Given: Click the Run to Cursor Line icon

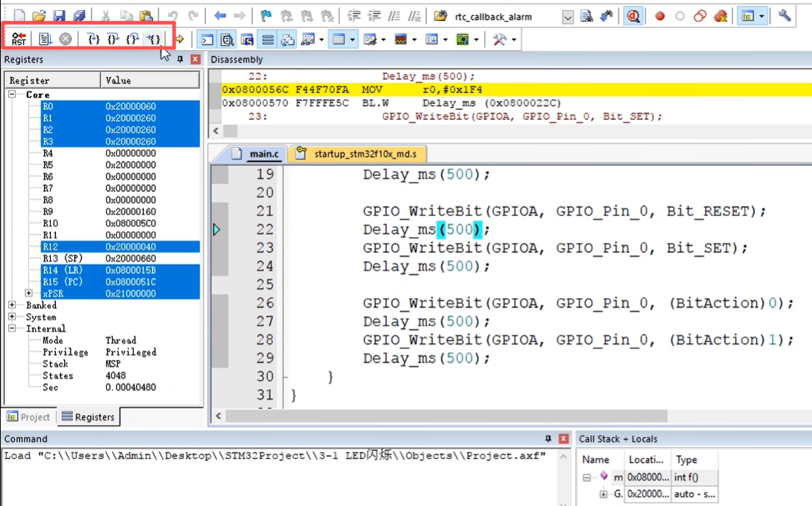Looking at the screenshot, I should [x=154, y=39].
